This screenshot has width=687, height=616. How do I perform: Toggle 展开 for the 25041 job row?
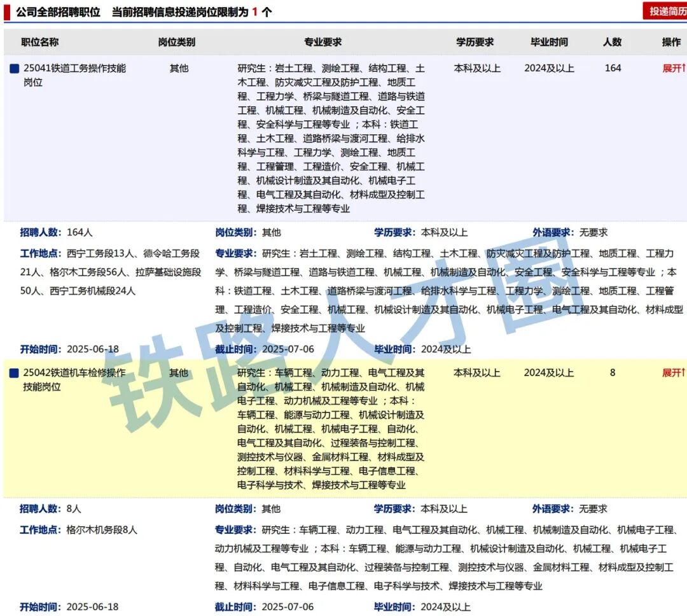click(674, 68)
